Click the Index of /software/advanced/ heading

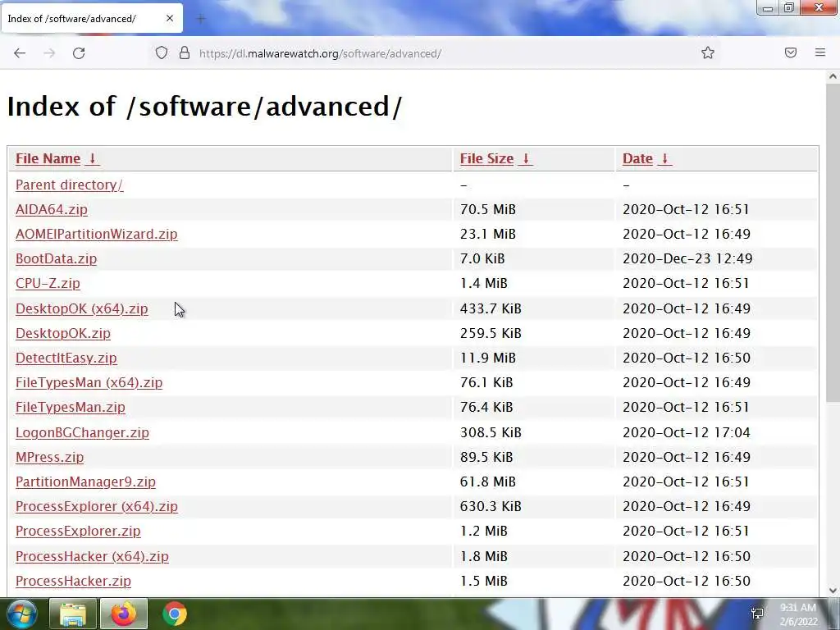[x=204, y=106]
